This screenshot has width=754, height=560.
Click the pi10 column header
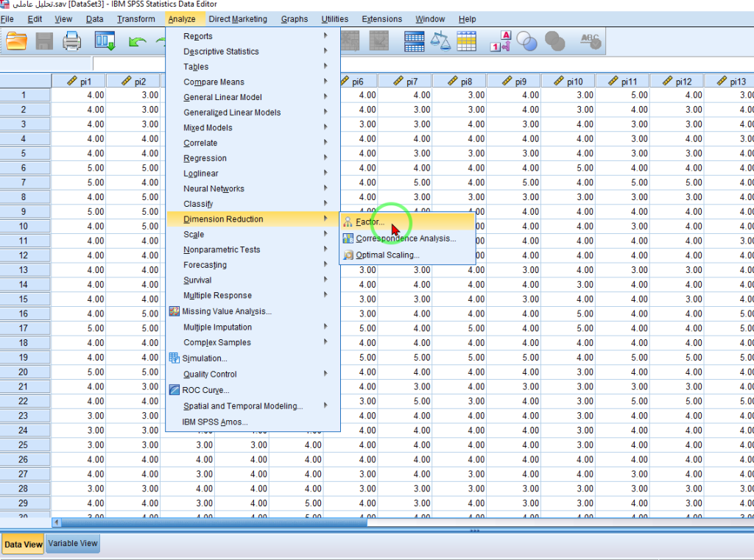(x=568, y=82)
